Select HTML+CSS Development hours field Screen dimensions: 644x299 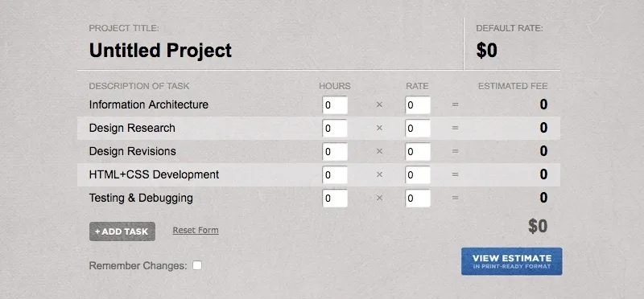[335, 175]
